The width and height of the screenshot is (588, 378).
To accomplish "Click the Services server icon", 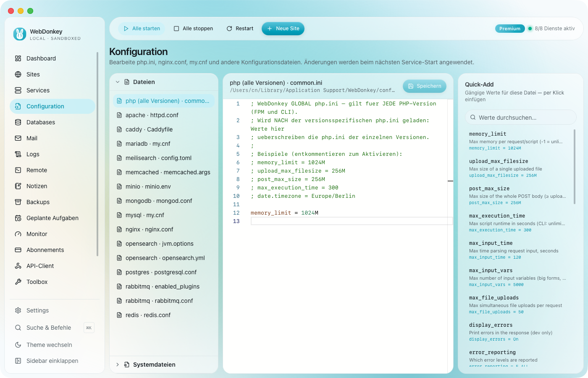I will coord(18,90).
